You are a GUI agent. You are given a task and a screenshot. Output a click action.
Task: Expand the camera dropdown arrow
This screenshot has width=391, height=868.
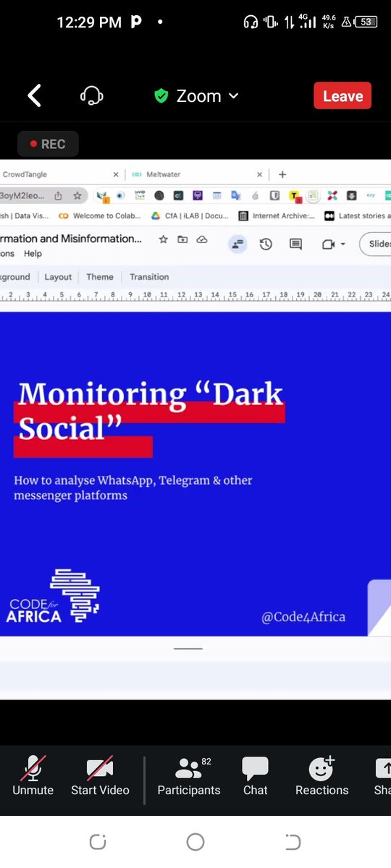coord(342,244)
